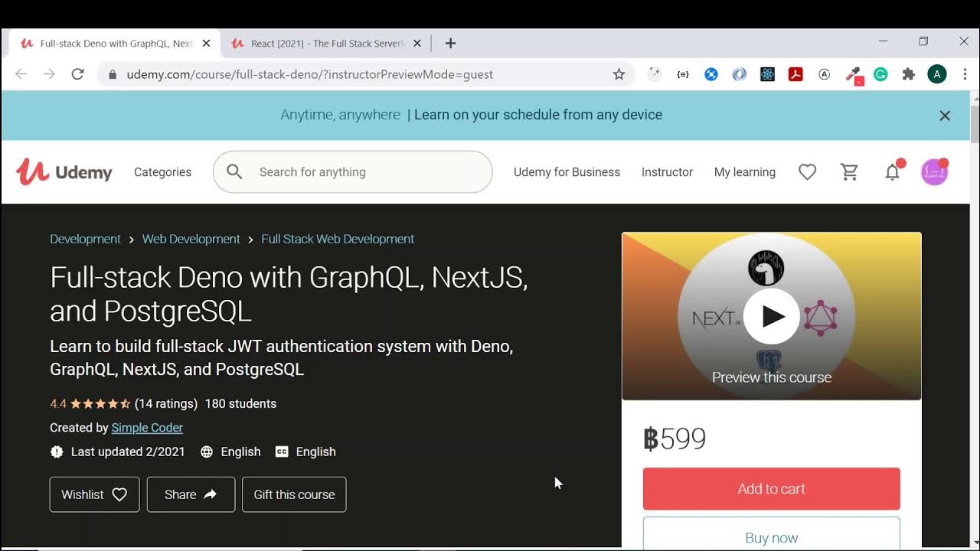Open the React devtools extension icon
980x551 pixels.
[x=767, y=74]
